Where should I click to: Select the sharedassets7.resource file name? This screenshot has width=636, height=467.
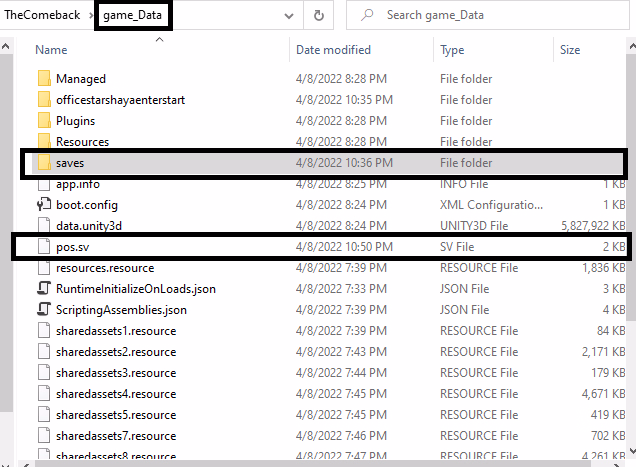[x=116, y=436]
